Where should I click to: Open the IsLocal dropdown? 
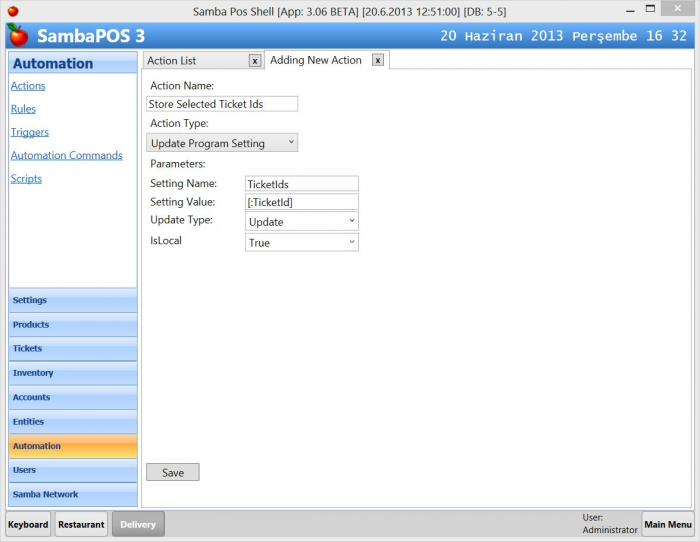[301, 242]
